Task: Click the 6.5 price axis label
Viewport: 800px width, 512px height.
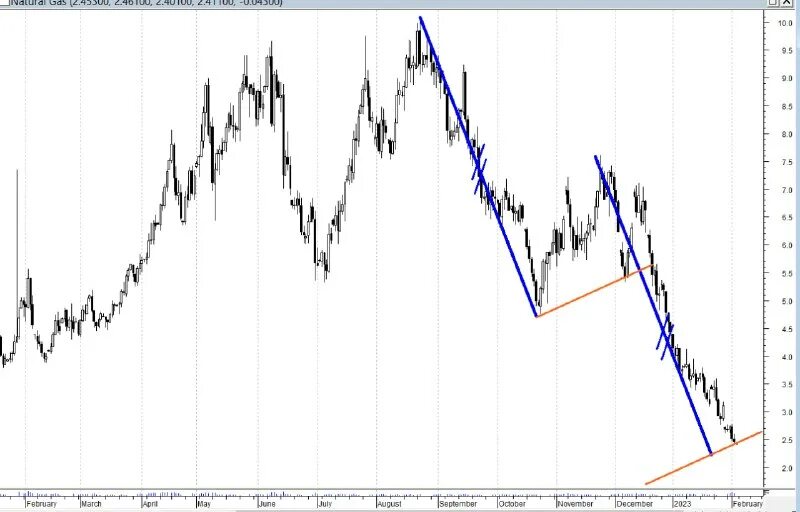Action: point(786,217)
